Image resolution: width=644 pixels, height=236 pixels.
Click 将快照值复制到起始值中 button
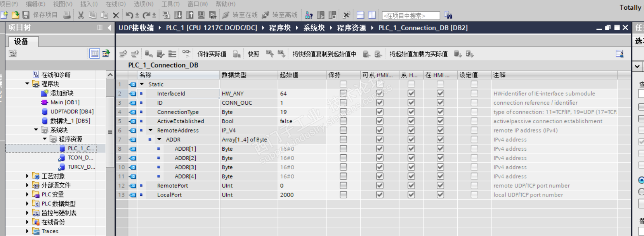coord(324,54)
